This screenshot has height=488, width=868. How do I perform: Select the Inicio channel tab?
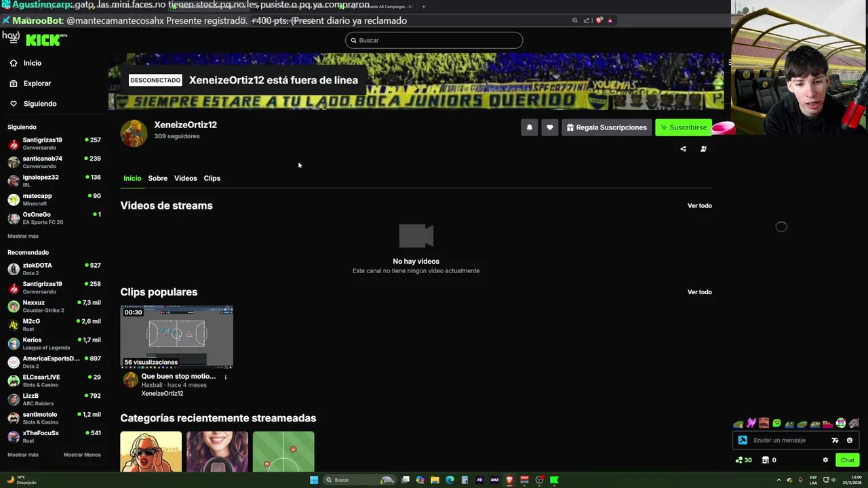click(x=132, y=178)
